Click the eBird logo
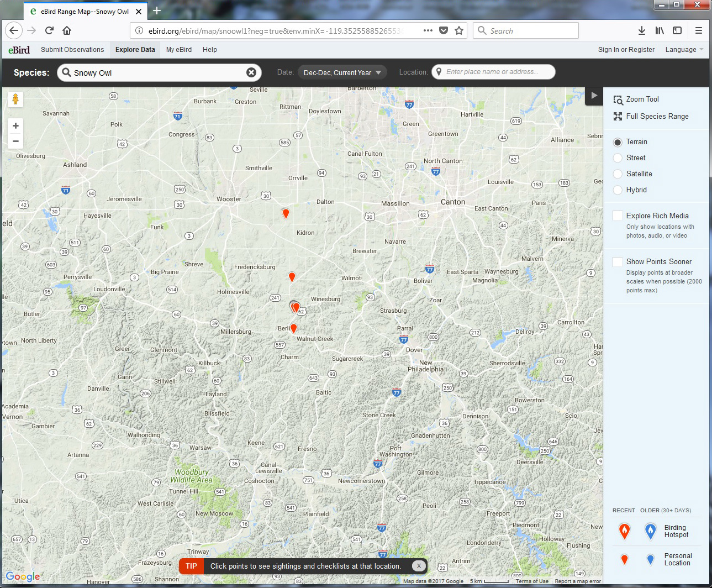This screenshot has height=588, width=712. (x=19, y=50)
